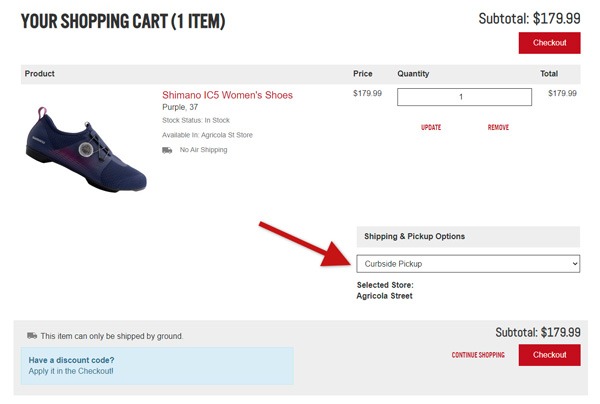Remove the item with the REMOVE link

click(x=498, y=127)
